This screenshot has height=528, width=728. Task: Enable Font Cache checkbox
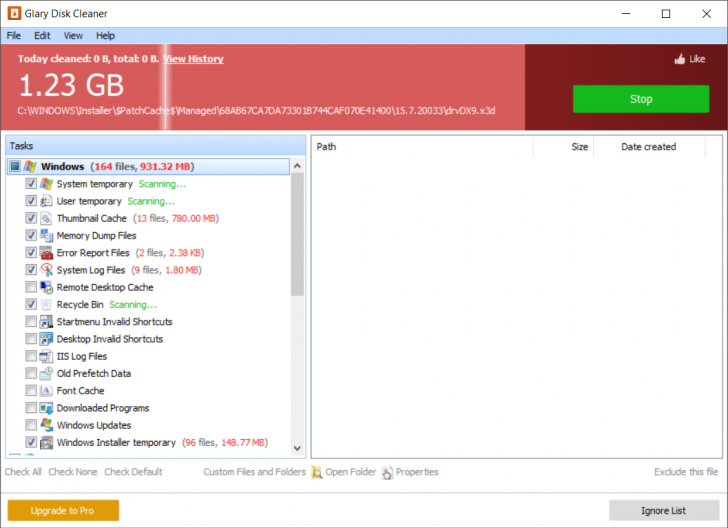click(x=31, y=391)
